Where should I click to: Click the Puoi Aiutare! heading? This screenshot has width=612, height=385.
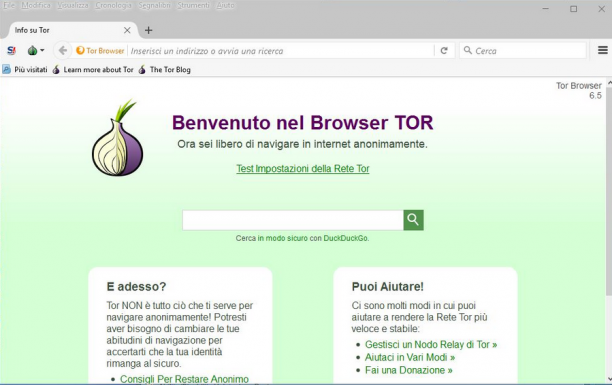click(x=388, y=287)
